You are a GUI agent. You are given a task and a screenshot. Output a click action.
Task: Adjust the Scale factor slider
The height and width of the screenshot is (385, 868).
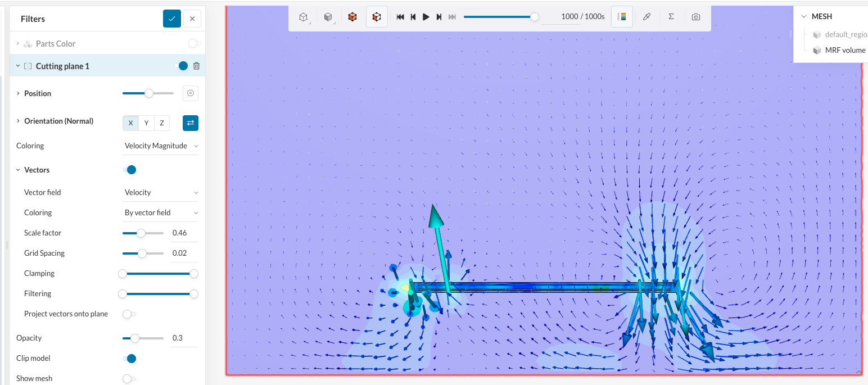coord(141,233)
